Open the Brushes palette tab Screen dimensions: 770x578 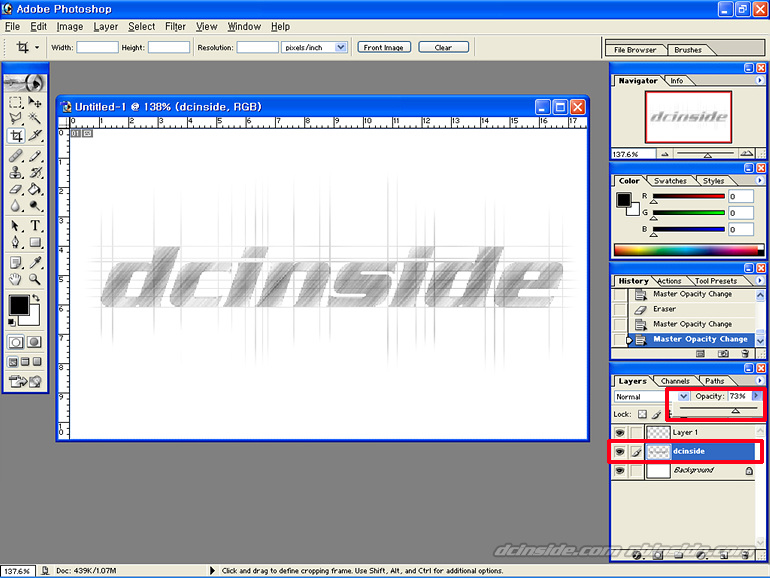pos(688,50)
